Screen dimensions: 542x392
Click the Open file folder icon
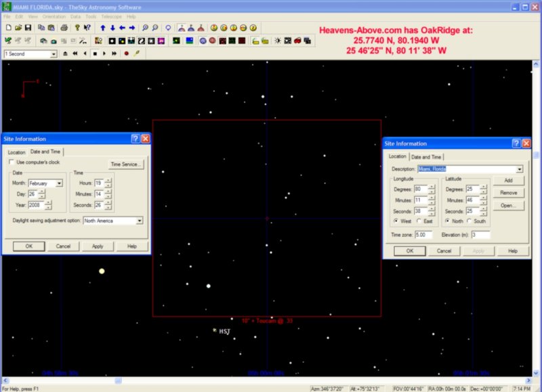pos(18,28)
